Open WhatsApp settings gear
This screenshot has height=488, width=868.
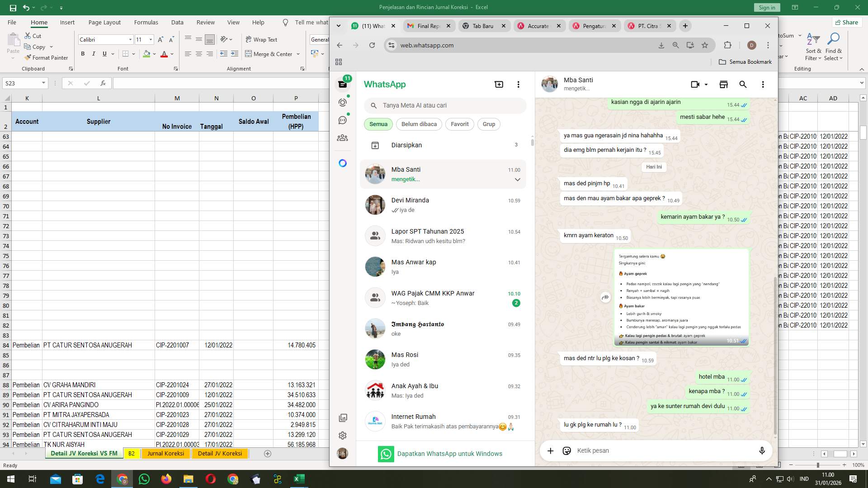342,435
